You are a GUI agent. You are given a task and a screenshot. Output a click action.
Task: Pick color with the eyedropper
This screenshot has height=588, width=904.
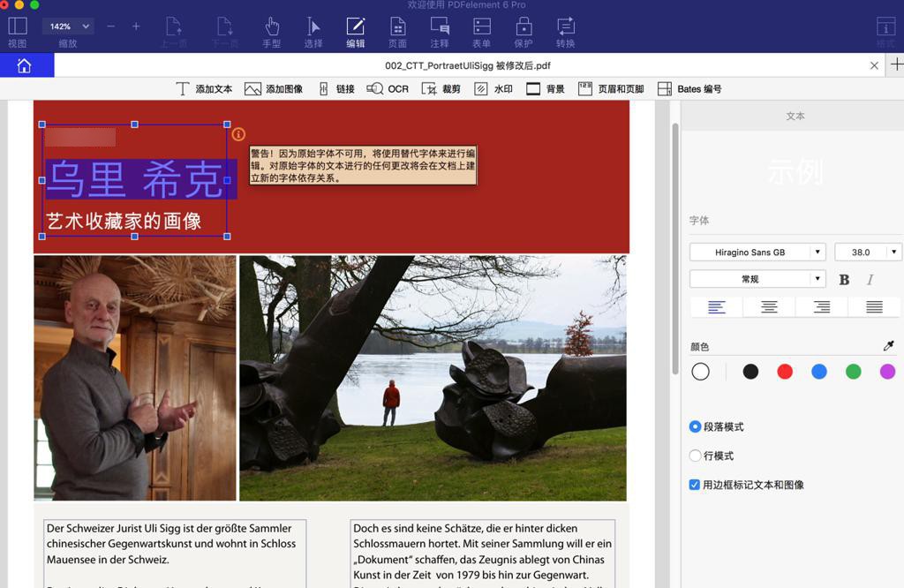[888, 346]
